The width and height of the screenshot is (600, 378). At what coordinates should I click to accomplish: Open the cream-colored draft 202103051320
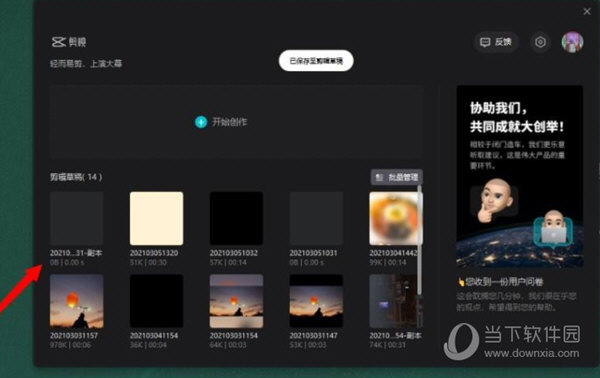(x=157, y=218)
